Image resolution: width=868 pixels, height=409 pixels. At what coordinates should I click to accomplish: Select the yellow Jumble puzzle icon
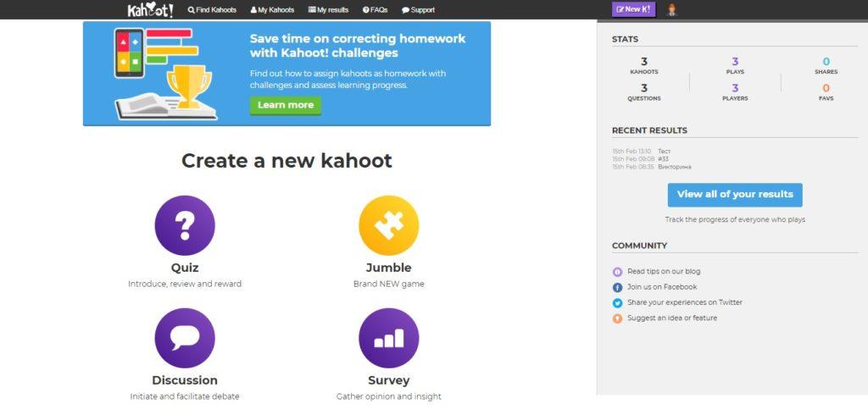pyautogui.click(x=389, y=225)
